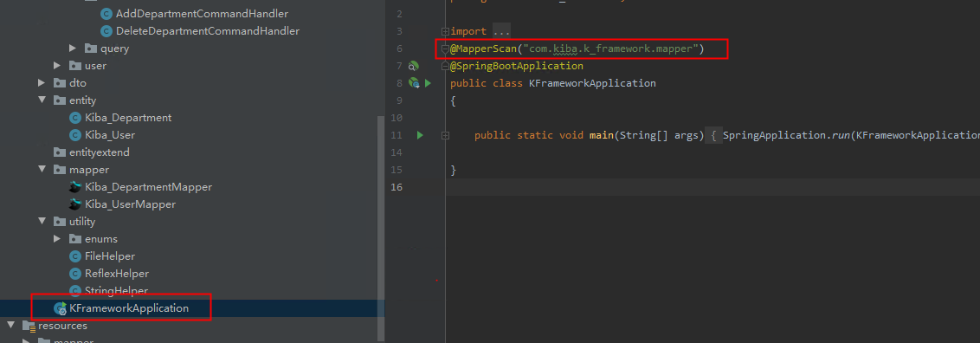Click run gutter icon beside KFrameworkApplication class
Viewport: 980px width, 343px height.
429,83
